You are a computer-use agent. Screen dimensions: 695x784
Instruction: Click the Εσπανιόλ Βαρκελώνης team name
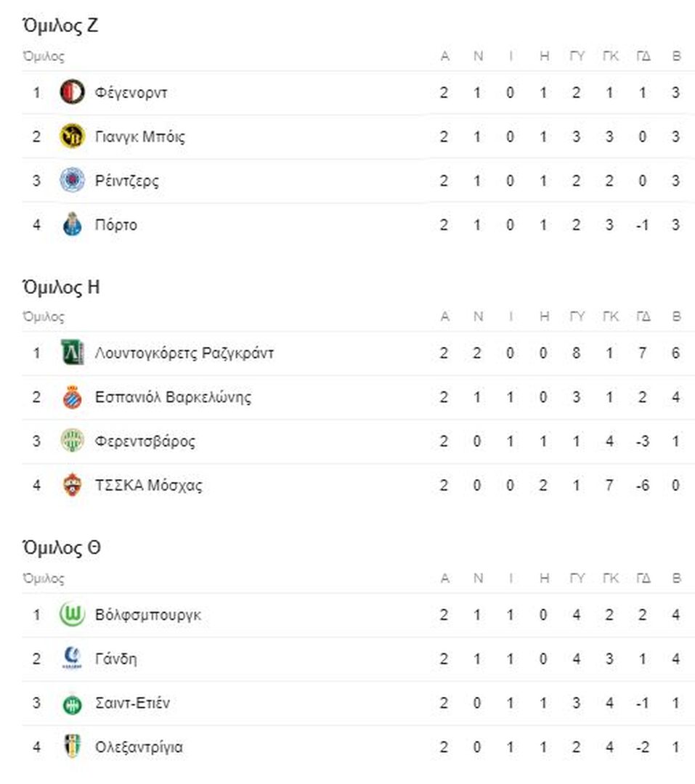[173, 397]
